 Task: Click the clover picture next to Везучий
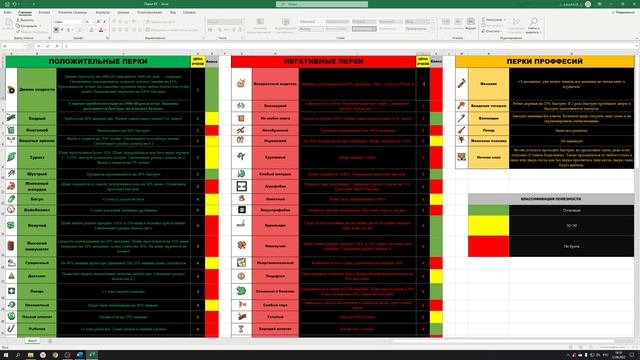(x=11, y=225)
